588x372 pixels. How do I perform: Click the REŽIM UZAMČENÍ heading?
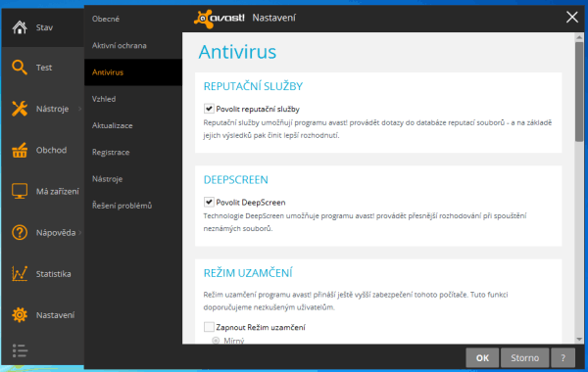[248, 273]
